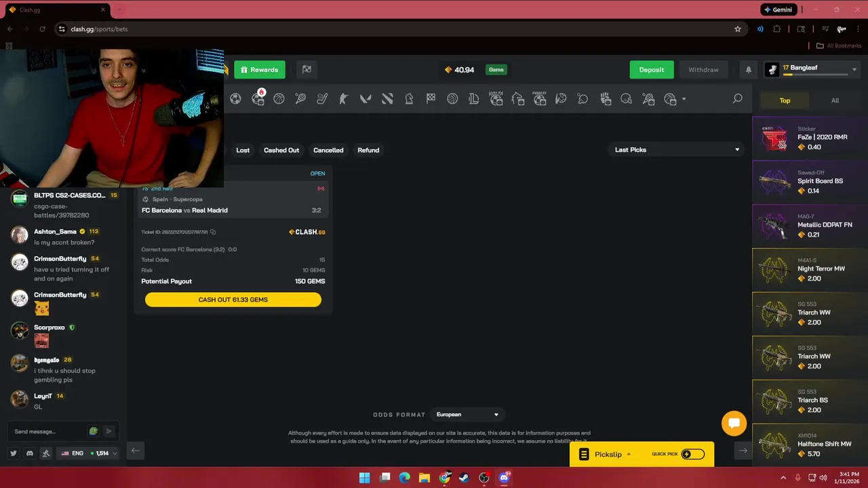Select the Valorant category icon
The width and height of the screenshot is (868, 488).
point(366,99)
